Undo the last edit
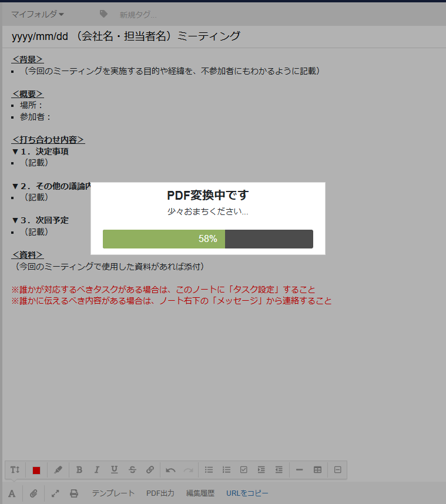Screen dimensions: 446x504 tap(170, 470)
